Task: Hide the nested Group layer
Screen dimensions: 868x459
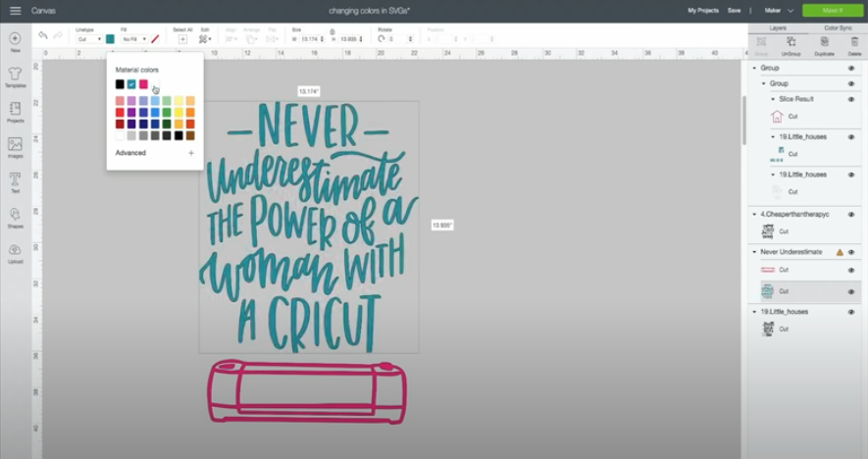Action: coord(851,83)
